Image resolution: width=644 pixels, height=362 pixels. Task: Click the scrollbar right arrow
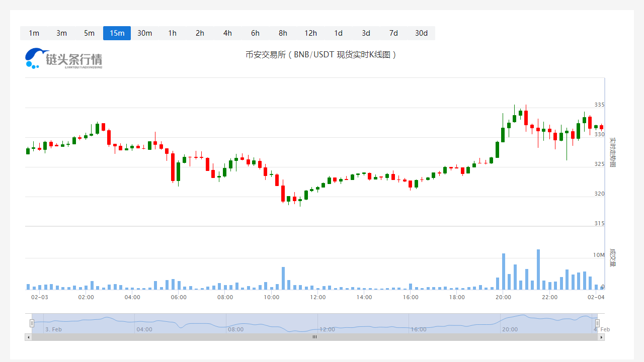pos(601,337)
